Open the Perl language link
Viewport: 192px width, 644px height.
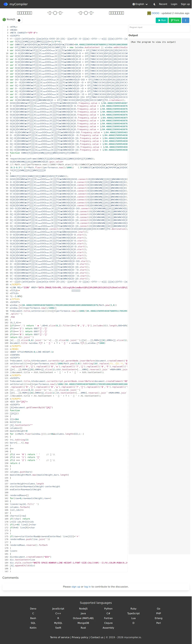[x=159, y=623]
